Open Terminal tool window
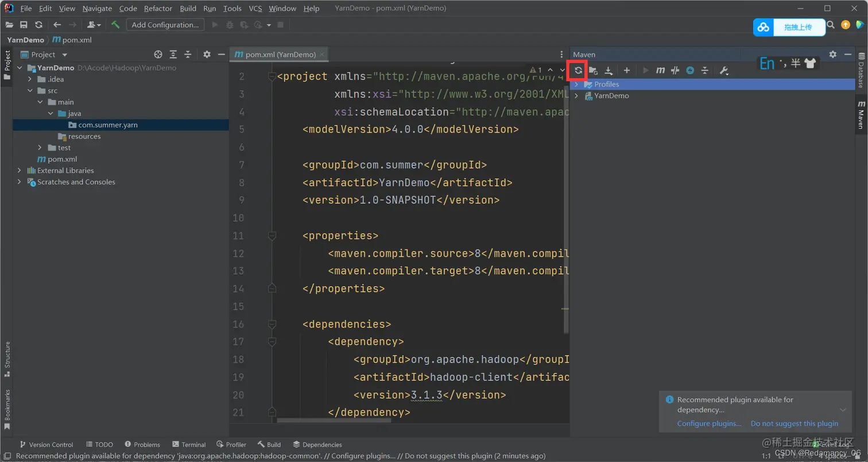The width and height of the screenshot is (868, 462). coord(188,444)
